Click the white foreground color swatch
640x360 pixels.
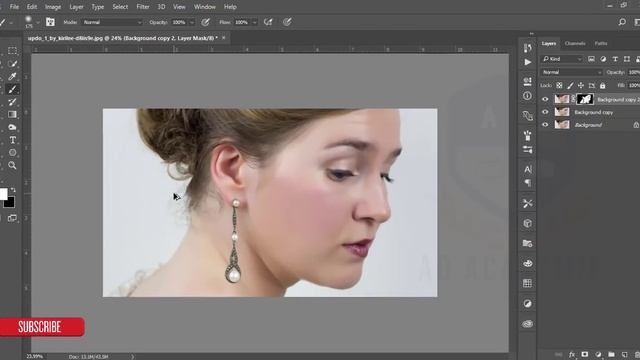(3, 194)
